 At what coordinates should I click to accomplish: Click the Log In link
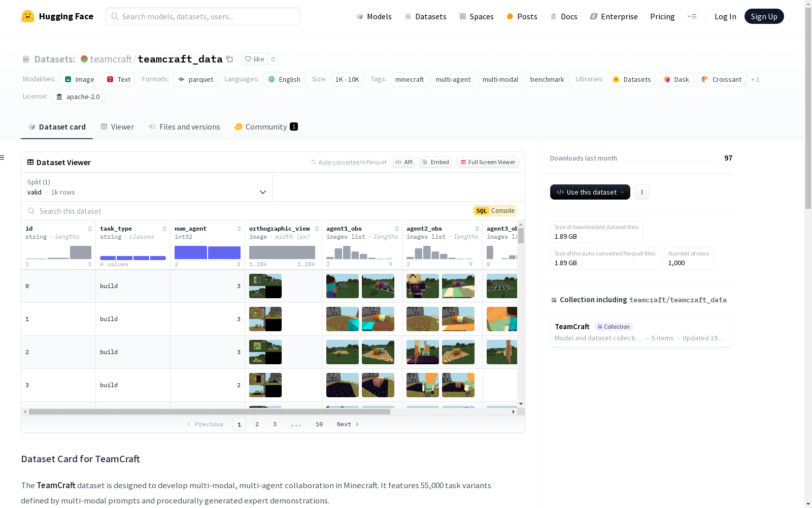click(x=725, y=16)
